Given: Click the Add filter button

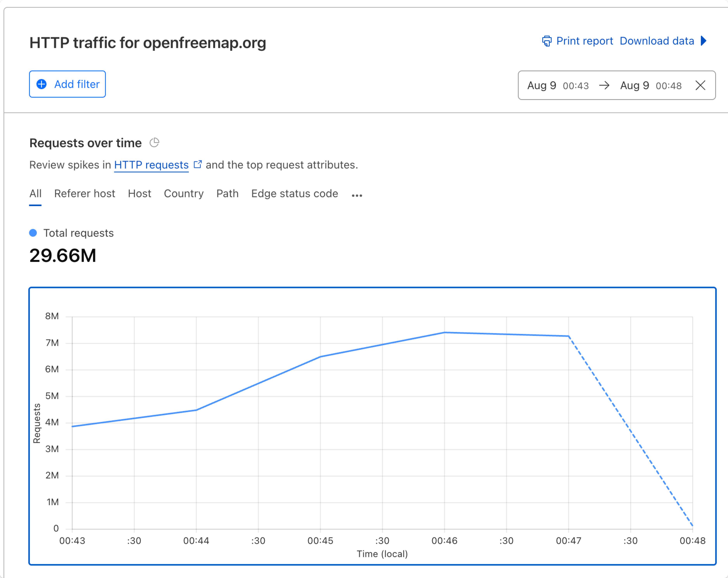Looking at the screenshot, I should coord(67,84).
